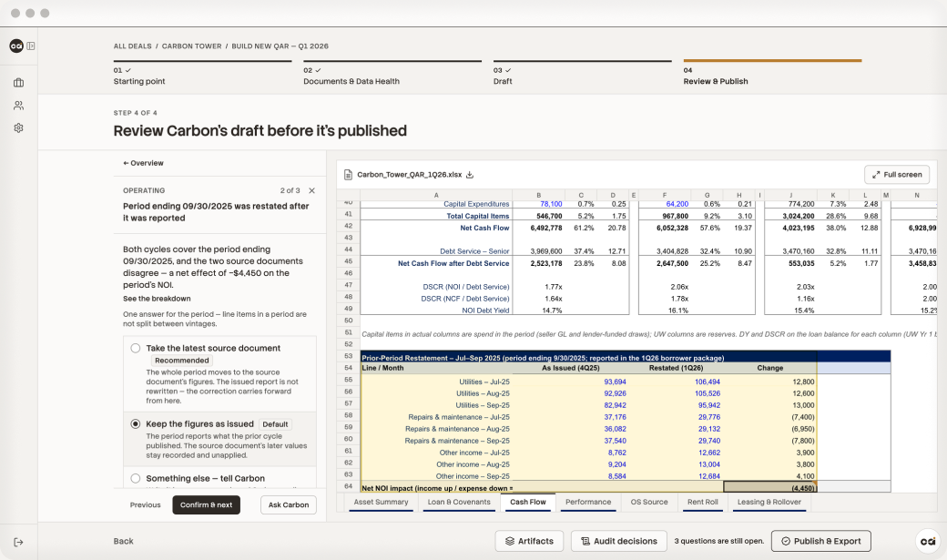This screenshot has width=947, height=560.
Task: Go to step 01 Starting point
Action: click(202, 75)
